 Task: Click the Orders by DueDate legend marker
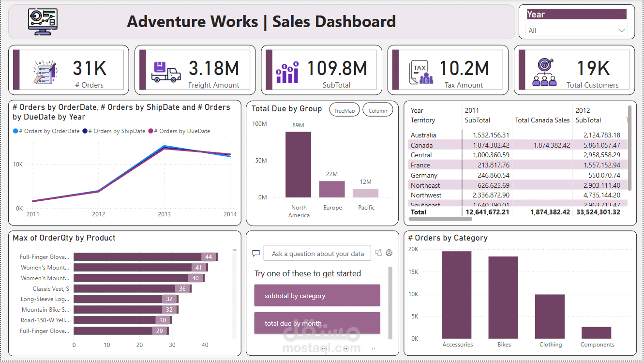[x=150, y=131]
